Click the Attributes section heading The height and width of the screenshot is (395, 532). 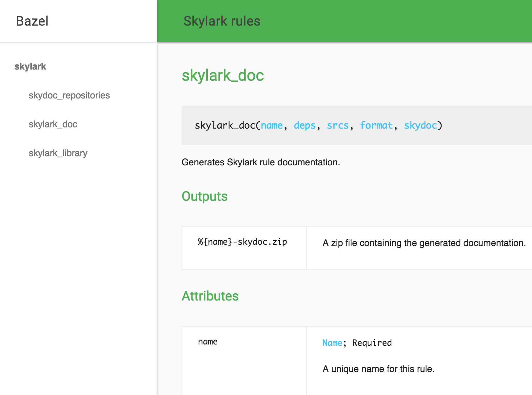click(x=210, y=296)
